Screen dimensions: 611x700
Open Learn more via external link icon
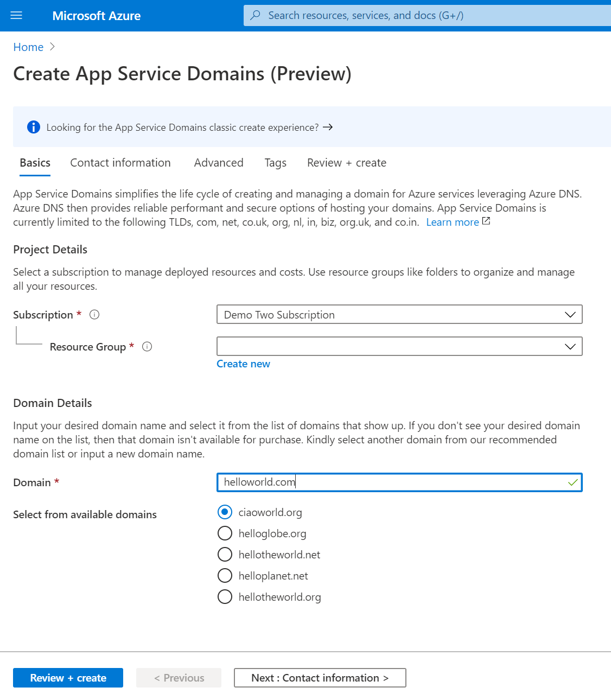coord(486,221)
